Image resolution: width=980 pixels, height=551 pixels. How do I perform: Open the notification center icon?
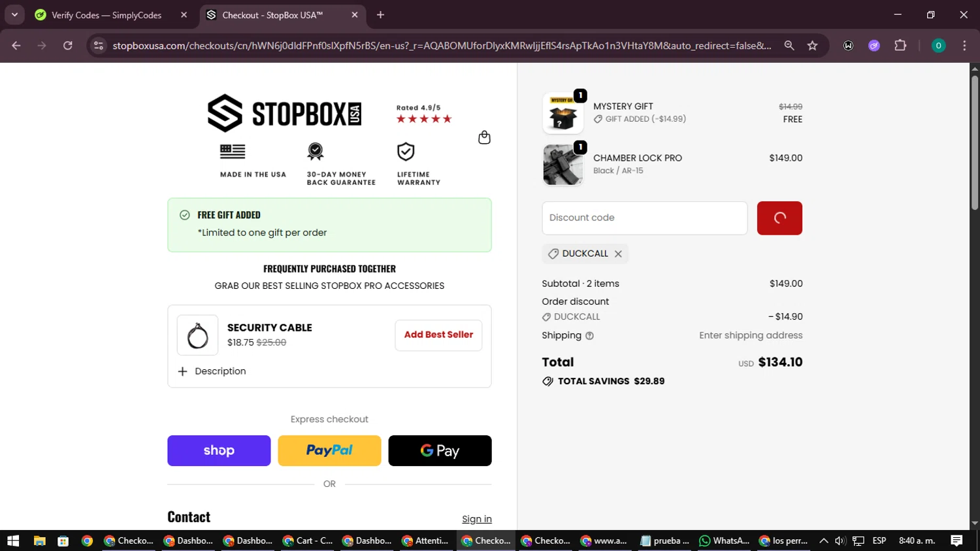(x=956, y=541)
